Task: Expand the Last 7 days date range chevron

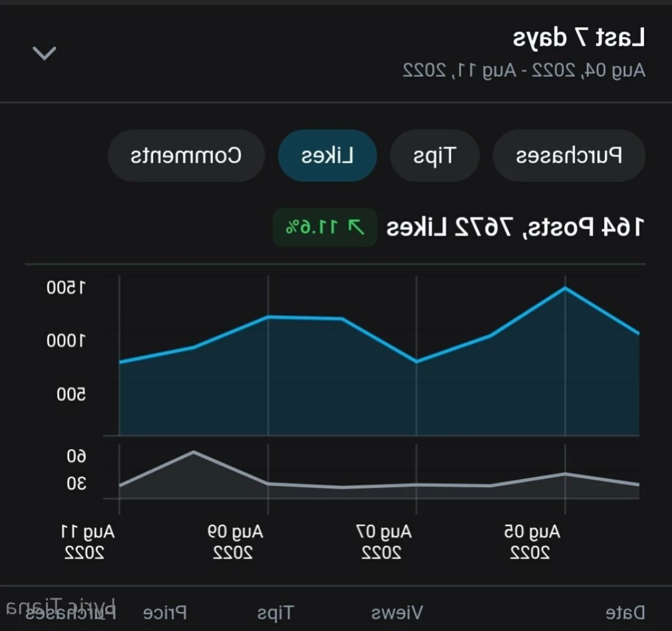Action: click(44, 54)
